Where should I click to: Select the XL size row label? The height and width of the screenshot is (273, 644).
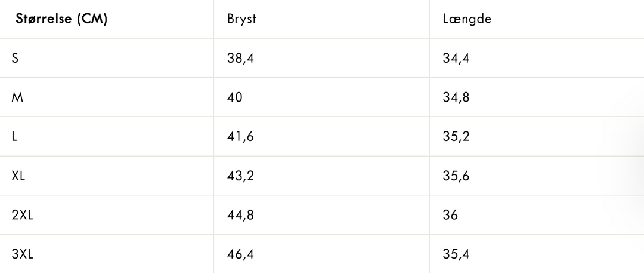[x=18, y=176]
